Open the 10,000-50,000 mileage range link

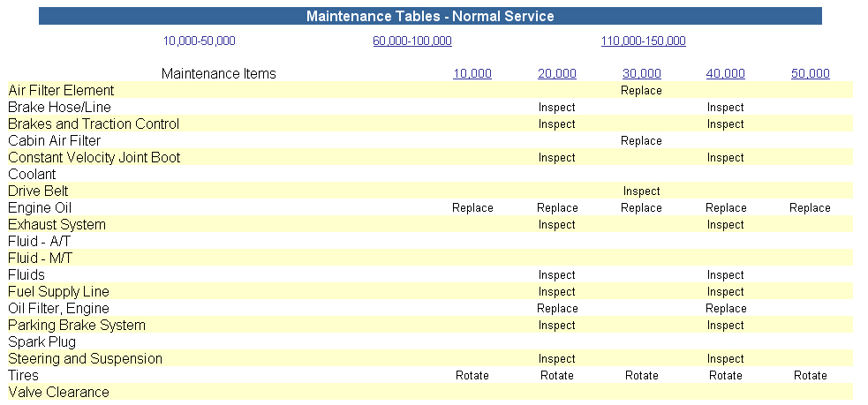click(199, 41)
